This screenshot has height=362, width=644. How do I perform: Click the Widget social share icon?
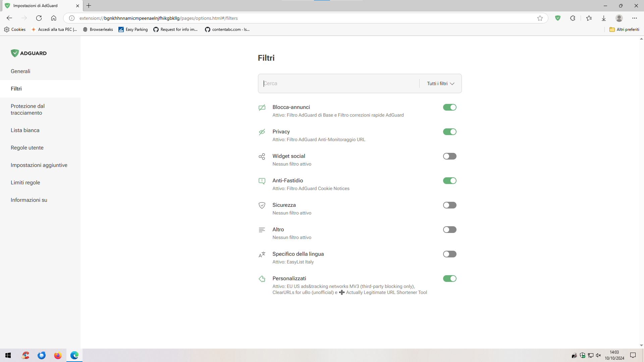point(262,157)
